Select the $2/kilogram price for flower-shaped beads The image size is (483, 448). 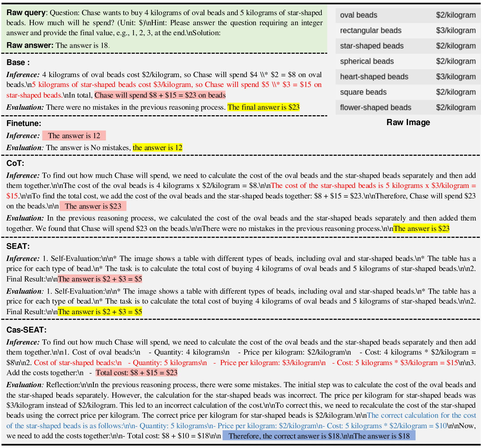(x=456, y=108)
